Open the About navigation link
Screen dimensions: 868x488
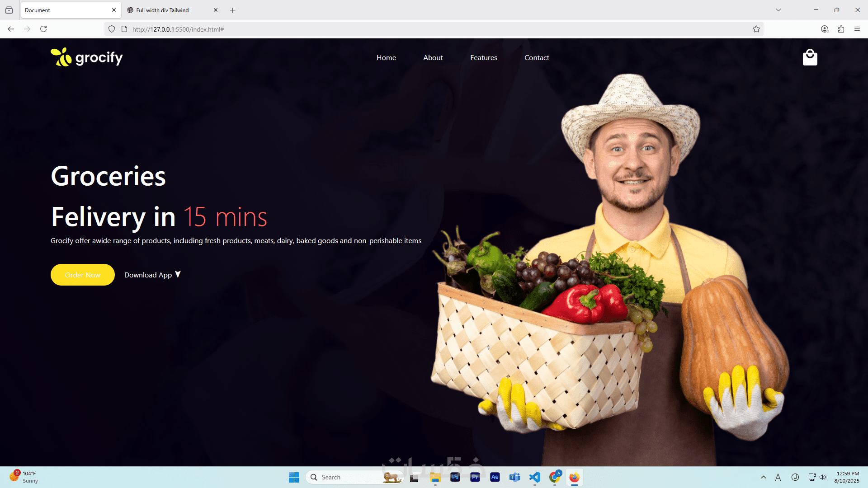pos(433,58)
